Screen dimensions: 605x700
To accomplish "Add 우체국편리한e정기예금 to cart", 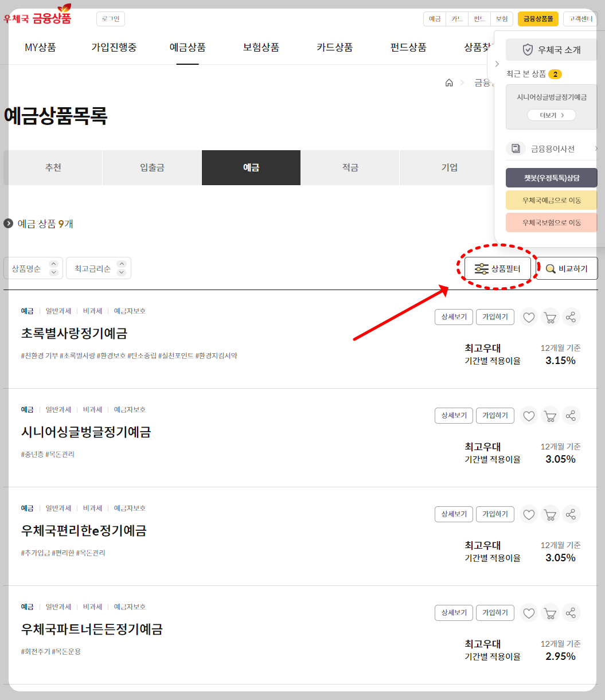I will click(x=550, y=514).
